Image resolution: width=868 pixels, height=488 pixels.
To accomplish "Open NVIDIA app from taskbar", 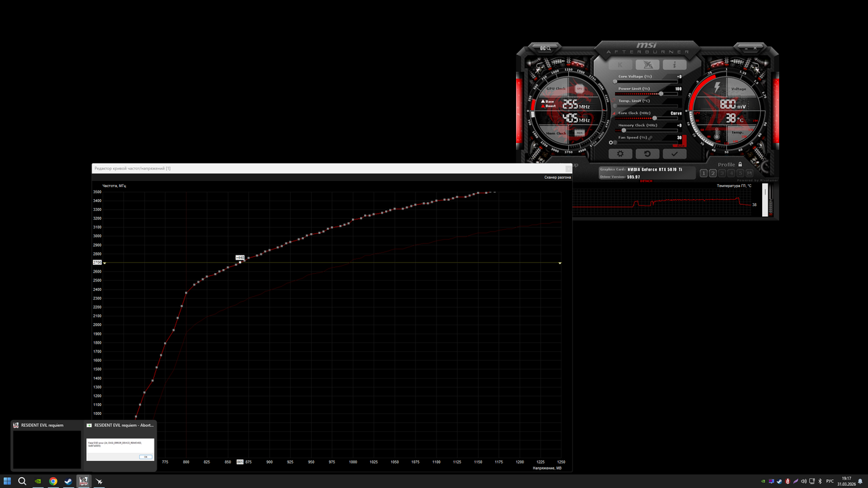I will coord(38,481).
